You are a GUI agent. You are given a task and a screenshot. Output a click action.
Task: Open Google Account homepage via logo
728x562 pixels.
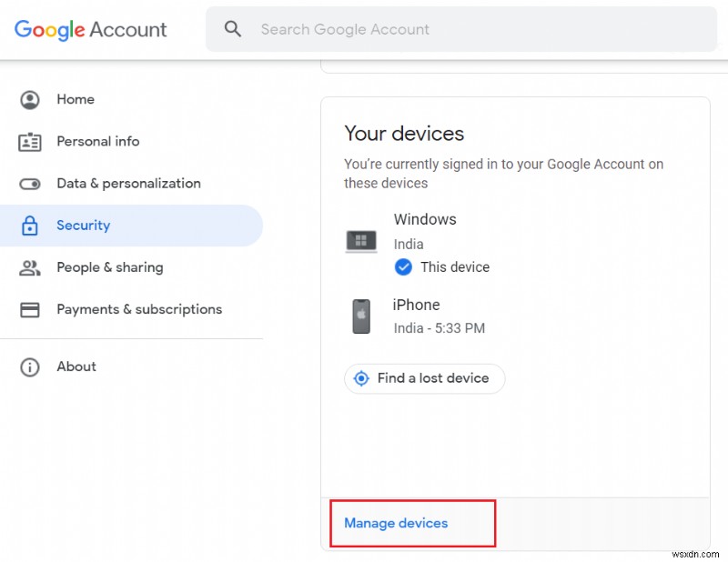(90, 29)
